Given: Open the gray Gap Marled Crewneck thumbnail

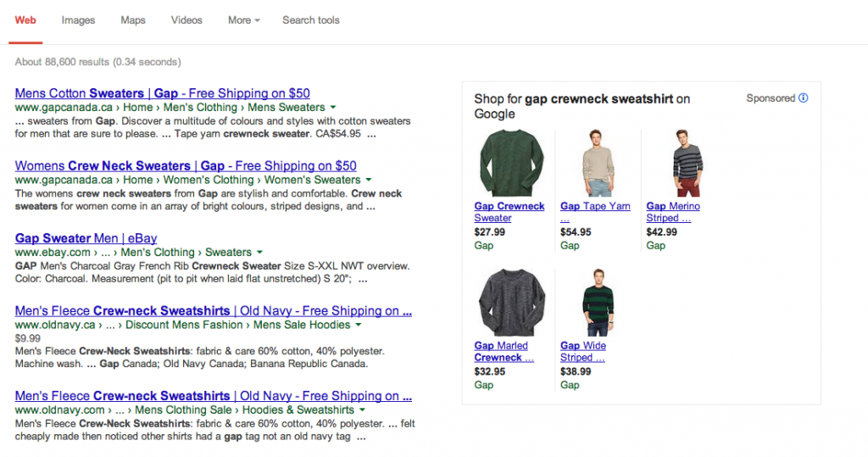Looking at the screenshot, I should pos(511,303).
